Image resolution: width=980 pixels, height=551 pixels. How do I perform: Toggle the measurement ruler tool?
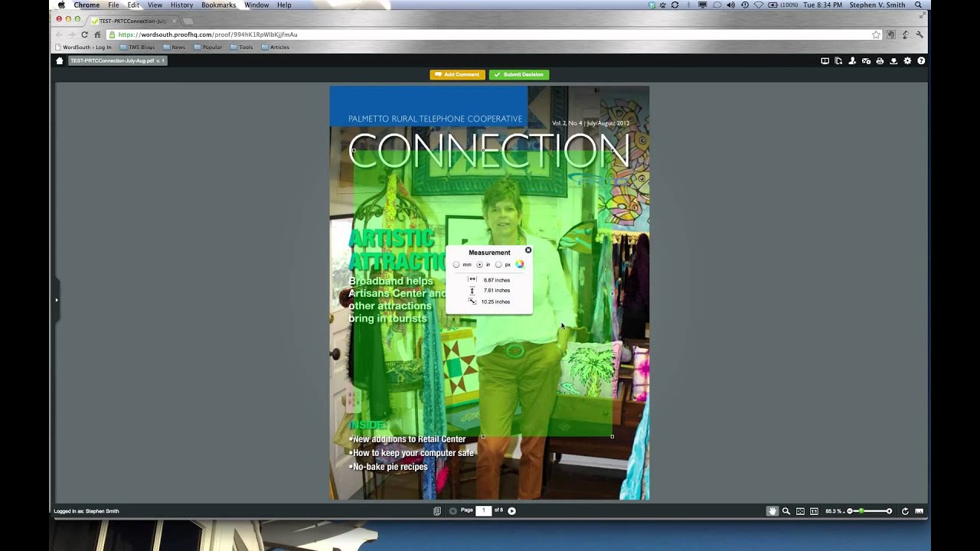pos(920,511)
